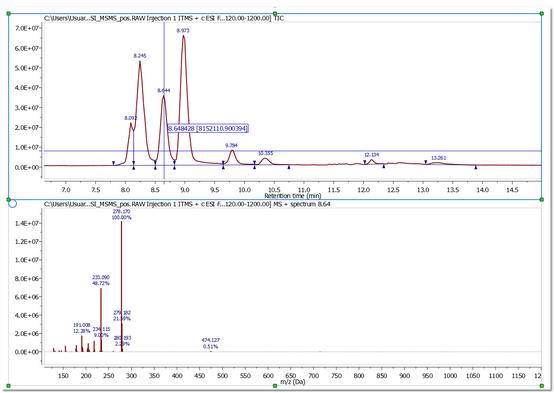Click the baseline end marker near 13.9 min
Screen dimensions: 554x393
[x=476, y=168]
